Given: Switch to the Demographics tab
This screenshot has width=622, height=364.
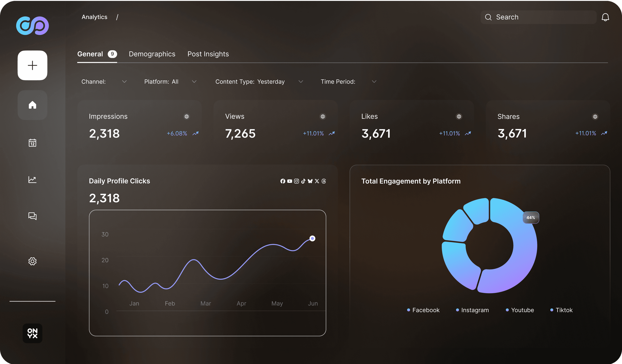Looking at the screenshot, I should pos(152,54).
